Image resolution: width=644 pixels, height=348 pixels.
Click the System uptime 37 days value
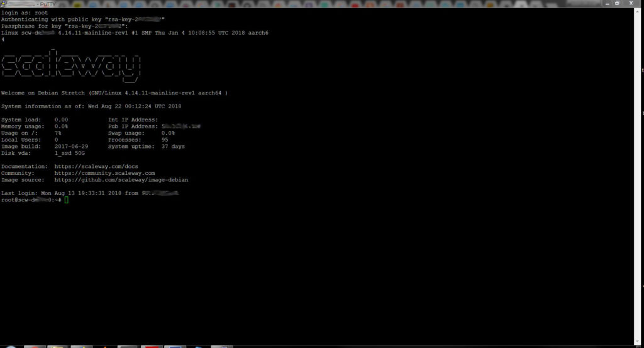[x=173, y=147]
